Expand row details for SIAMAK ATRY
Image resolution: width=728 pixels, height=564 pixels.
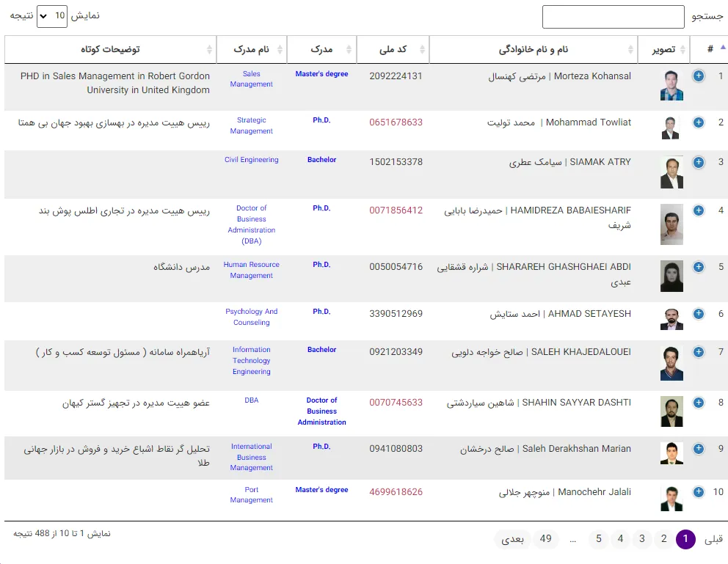coord(699,162)
